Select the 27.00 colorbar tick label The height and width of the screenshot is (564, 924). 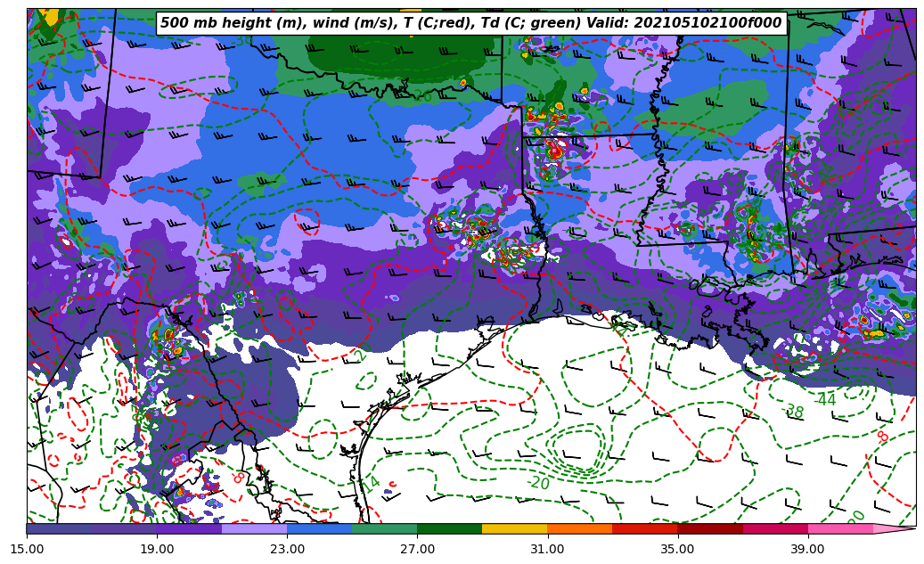pyautogui.click(x=417, y=550)
